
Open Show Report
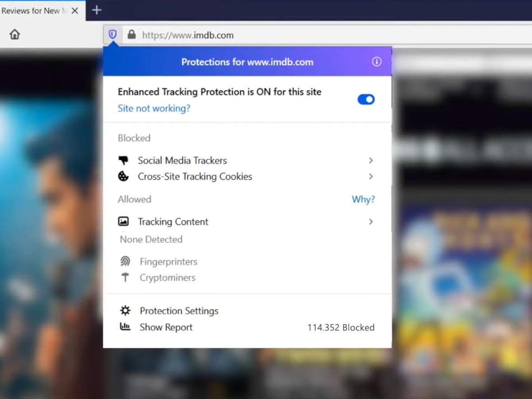166,327
